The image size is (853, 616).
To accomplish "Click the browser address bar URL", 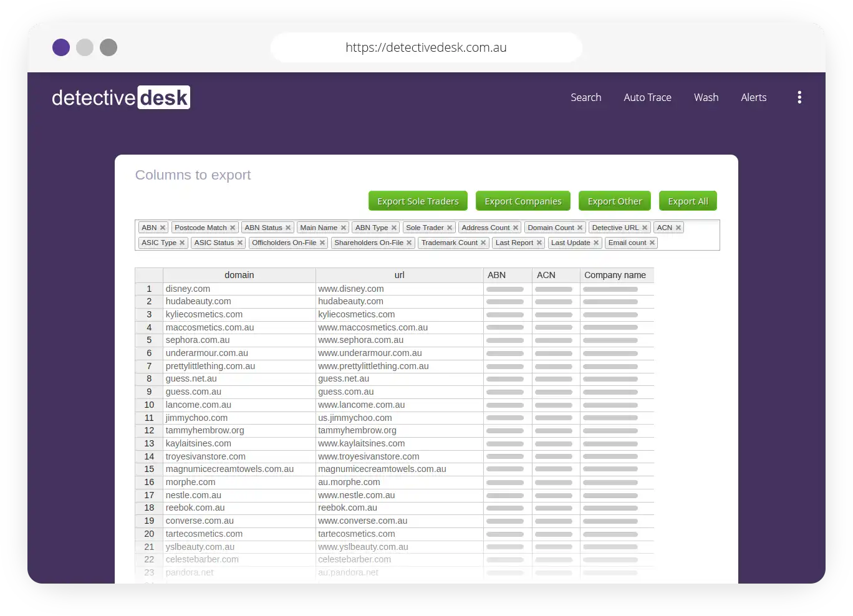I will pos(426,47).
